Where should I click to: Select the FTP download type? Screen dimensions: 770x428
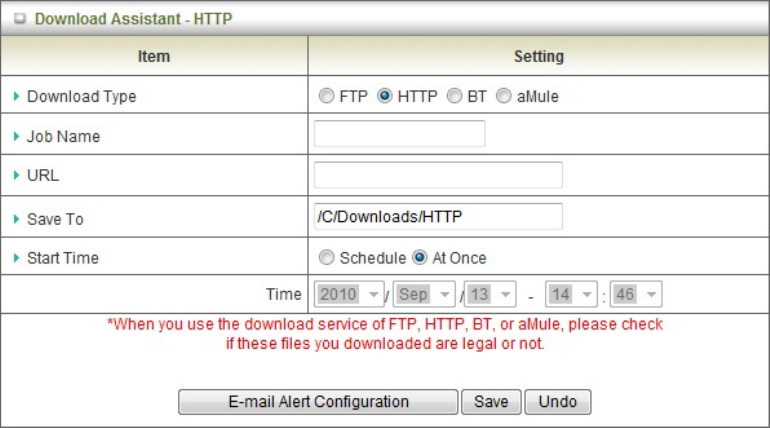tap(326, 97)
